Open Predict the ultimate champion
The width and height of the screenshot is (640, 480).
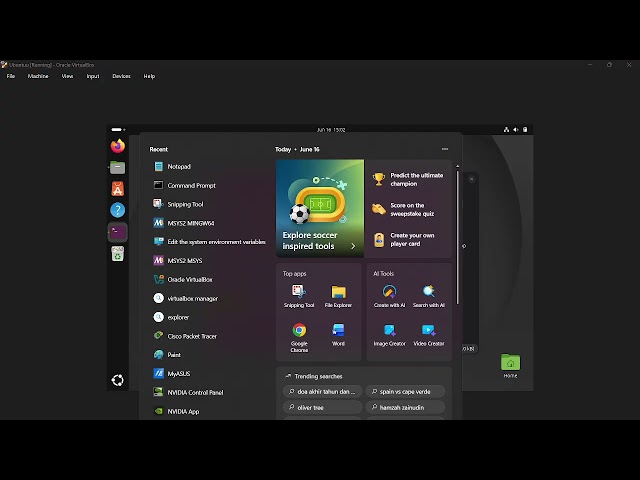click(409, 180)
